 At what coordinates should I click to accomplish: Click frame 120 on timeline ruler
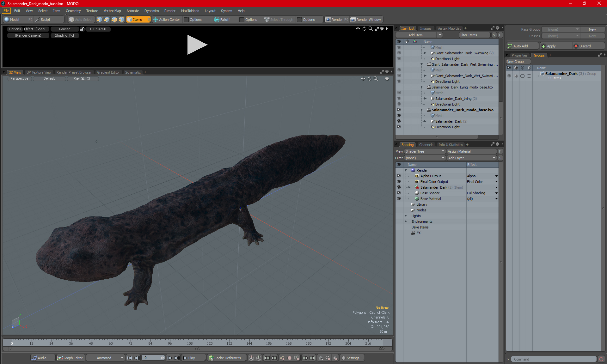pos(210,343)
